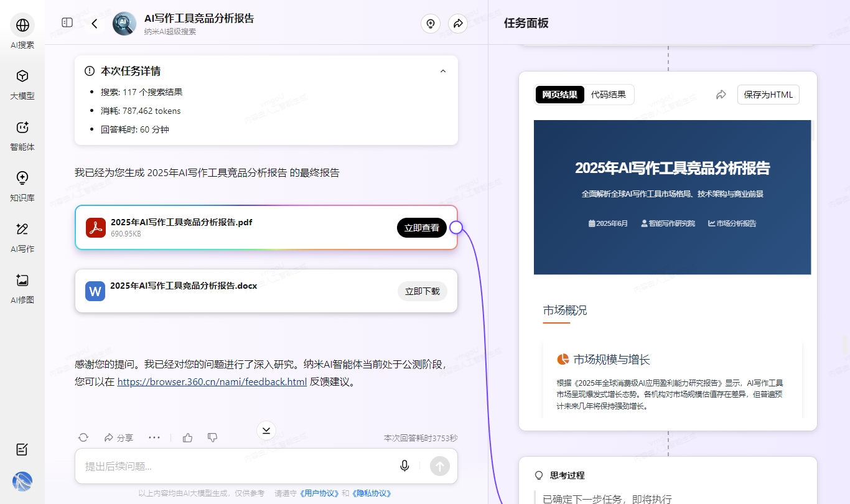Toggle the sidebar panel layout icon
This screenshot has width=850, height=504.
(x=67, y=22)
